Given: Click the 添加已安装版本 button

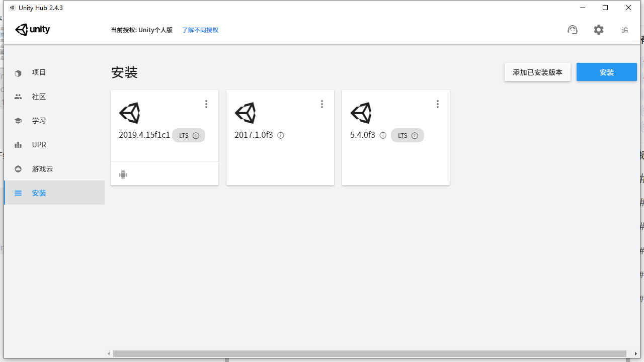Looking at the screenshot, I should (x=537, y=72).
